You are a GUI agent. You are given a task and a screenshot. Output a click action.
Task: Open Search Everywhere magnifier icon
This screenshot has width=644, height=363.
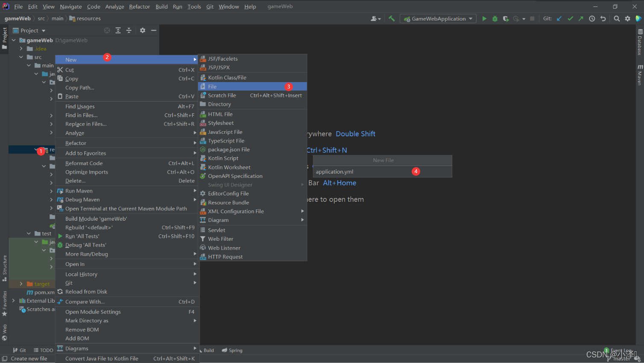click(x=617, y=18)
